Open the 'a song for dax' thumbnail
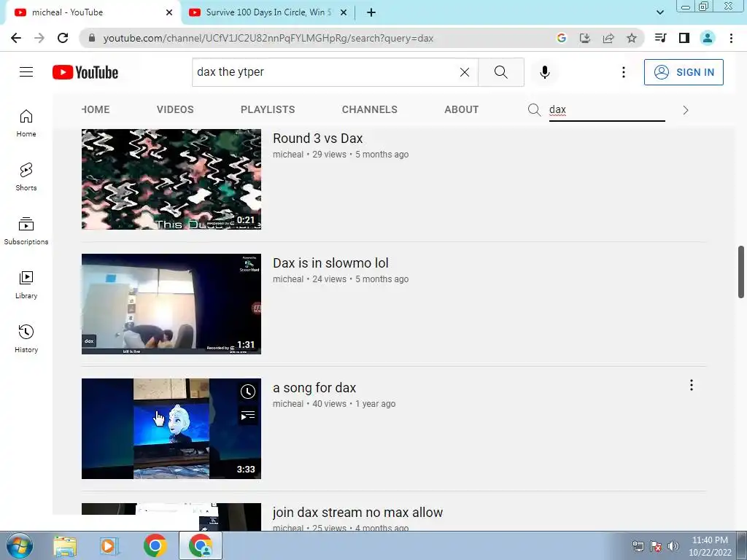This screenshot has width=747, height=560. [x=171, y=429]
